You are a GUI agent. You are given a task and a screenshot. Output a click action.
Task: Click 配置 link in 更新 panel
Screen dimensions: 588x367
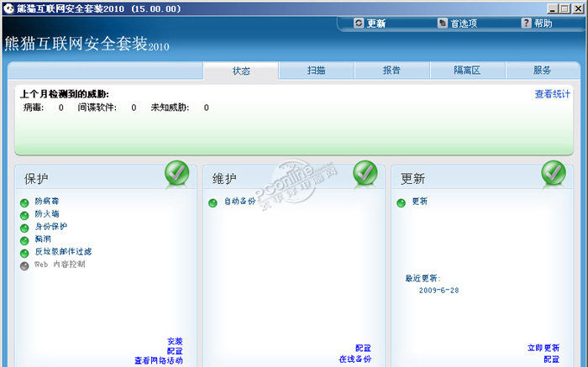[x=552, y=359]
